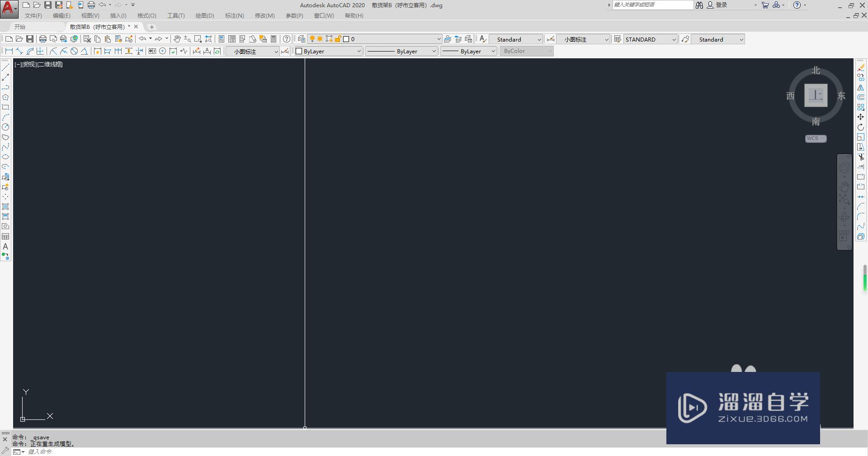Click the Autodesk App Store cart icon

tap(765, 5)
